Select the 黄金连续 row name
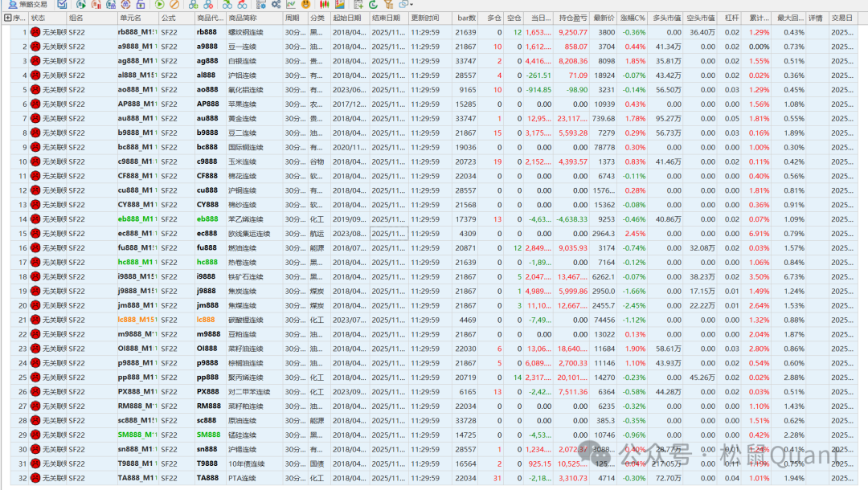868x490 pixels. (244, 119)
